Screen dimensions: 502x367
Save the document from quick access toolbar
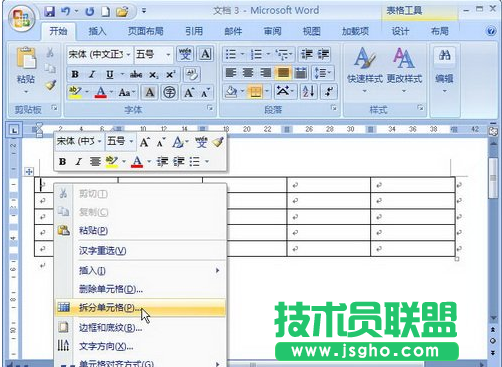[49, 12]
